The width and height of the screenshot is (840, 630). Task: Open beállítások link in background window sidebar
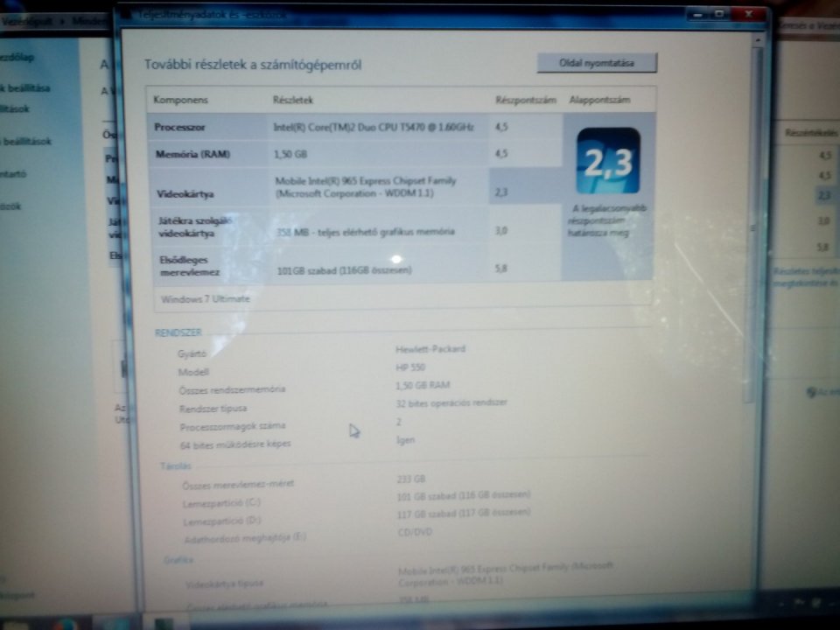click(x=25, y=142)
